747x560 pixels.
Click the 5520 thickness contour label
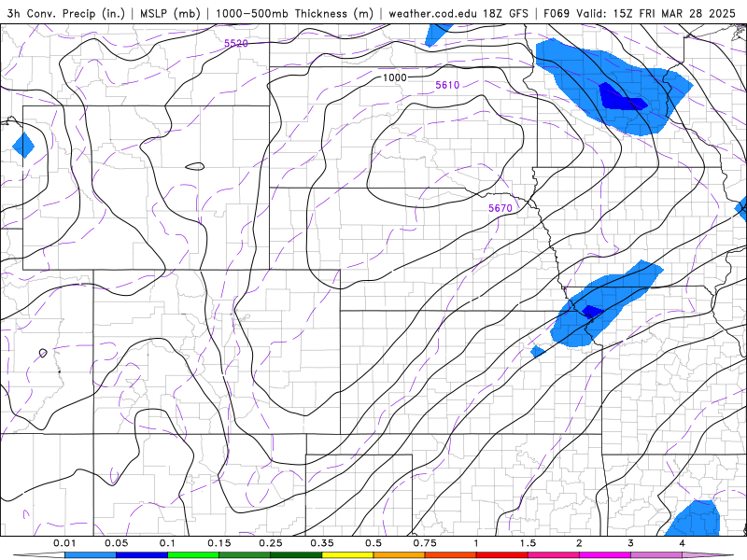pyautogui.click(x=236, y=43)
